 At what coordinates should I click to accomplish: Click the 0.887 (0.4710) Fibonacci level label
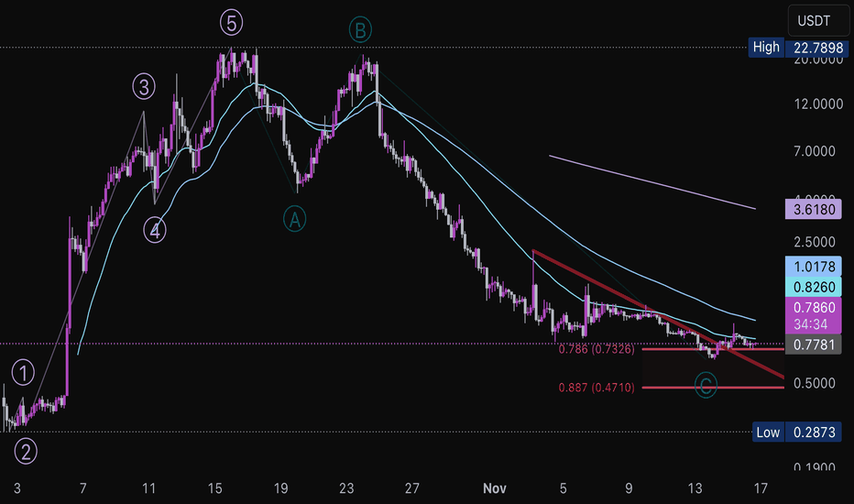coord(597,388)
